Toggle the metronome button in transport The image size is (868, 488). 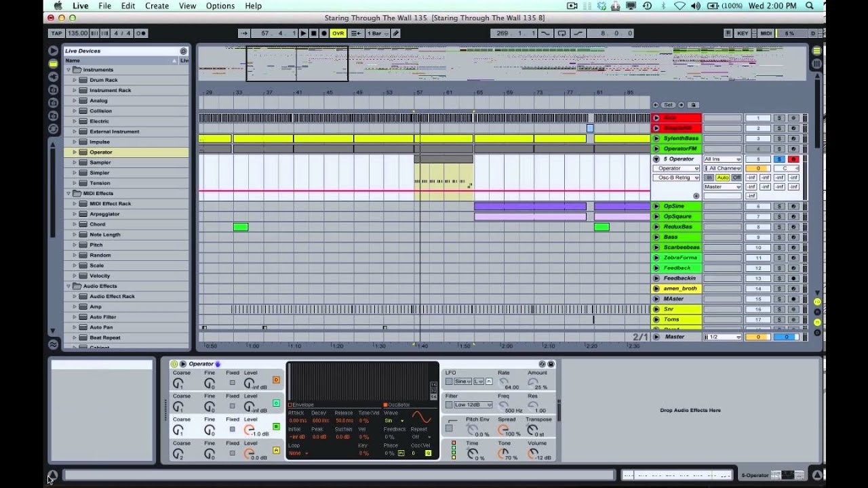[x=141, y=33]
